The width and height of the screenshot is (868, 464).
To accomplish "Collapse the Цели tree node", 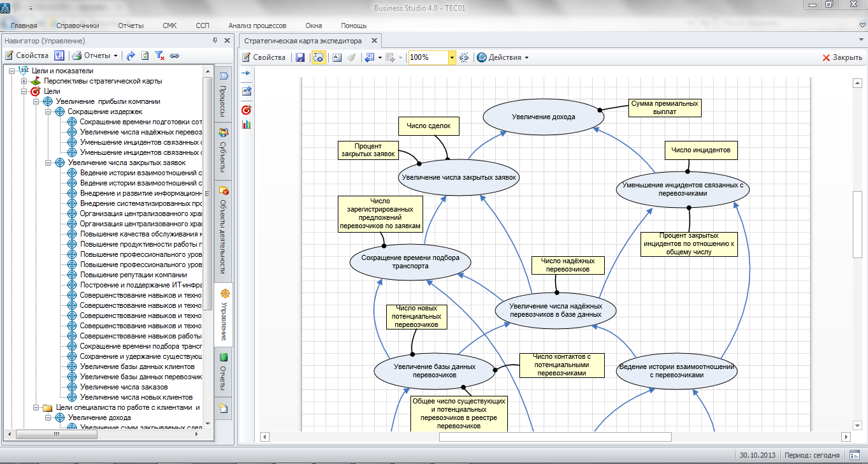I will pos(24,91).
